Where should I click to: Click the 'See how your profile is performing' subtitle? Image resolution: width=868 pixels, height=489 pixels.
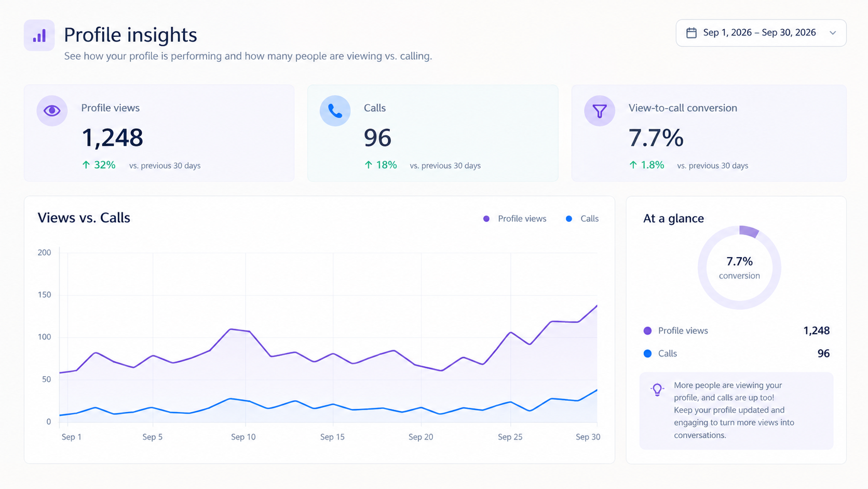coord(248,56)
